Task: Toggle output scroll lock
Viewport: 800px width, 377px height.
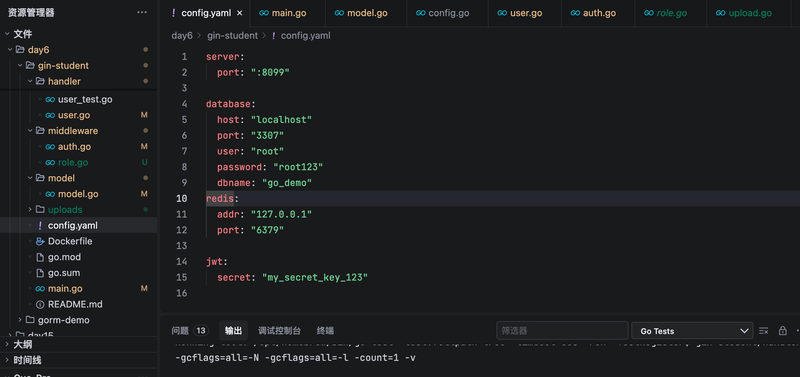Action: point(783,331)
